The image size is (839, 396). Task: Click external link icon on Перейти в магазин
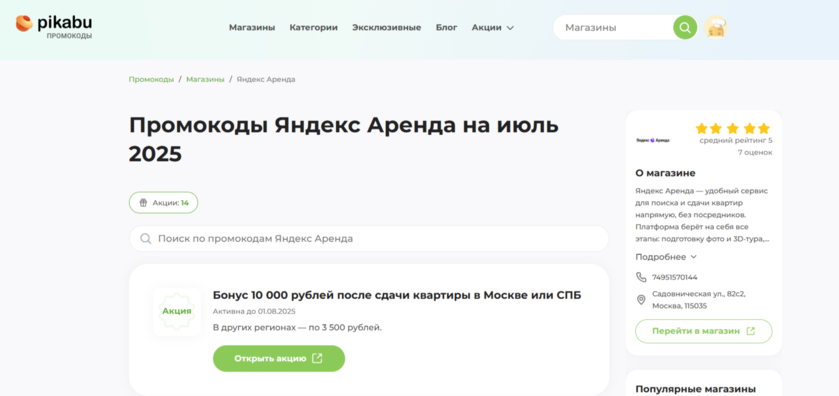[751, 331]
